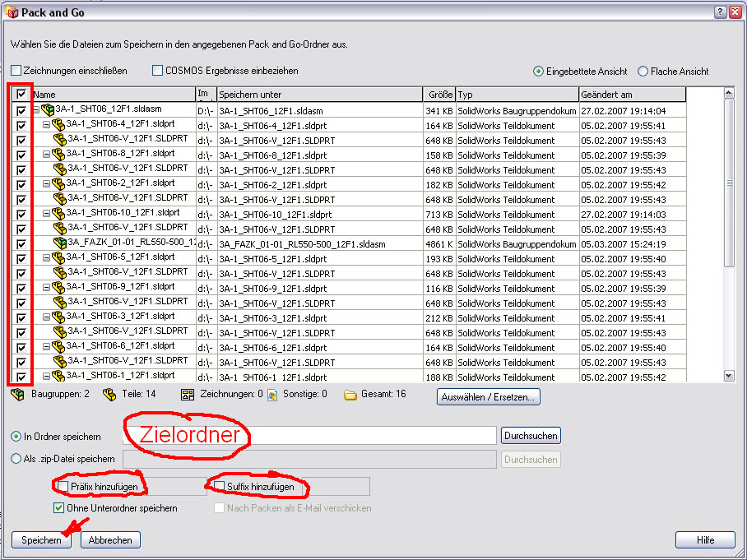747x560 pixels.
Task: Click the part icon of 3A-1_SHT06-3_12F1.sldprt
Action: [58, 317]
